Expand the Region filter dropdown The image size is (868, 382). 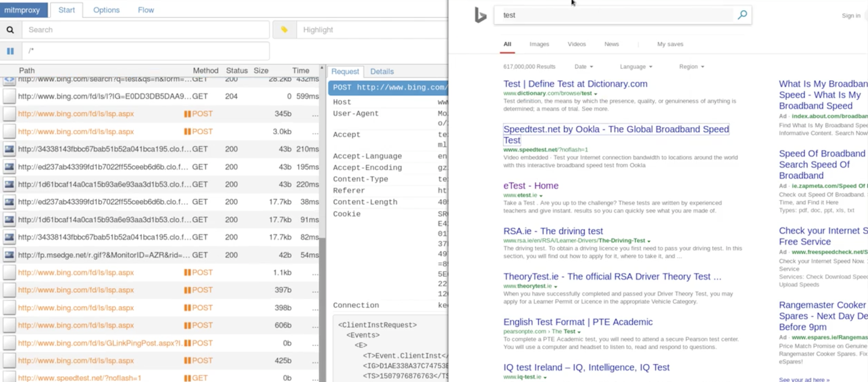692,67
